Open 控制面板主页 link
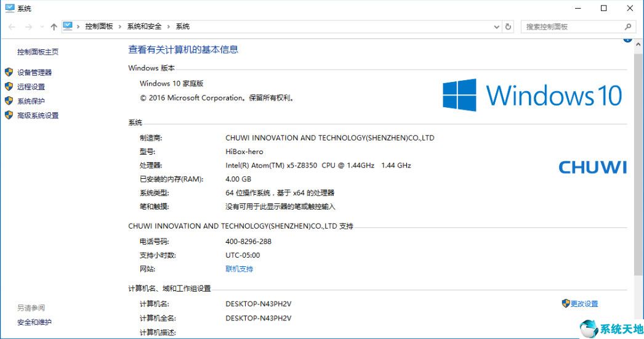Screen dimensions: 644x339 pos(38,52)
